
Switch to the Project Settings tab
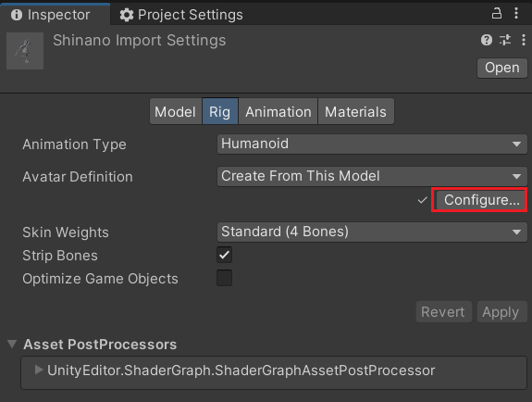coord(181,15)
